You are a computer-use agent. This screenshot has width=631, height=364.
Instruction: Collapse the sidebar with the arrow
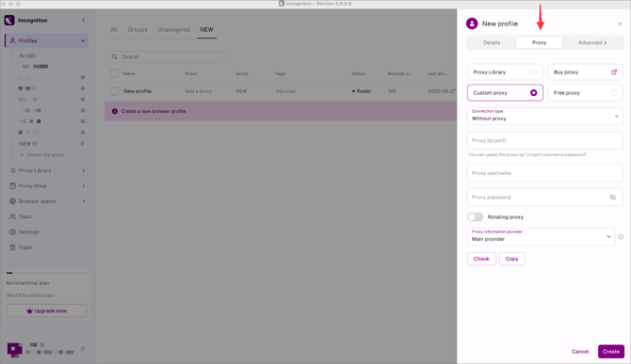(x=83, y=20)
